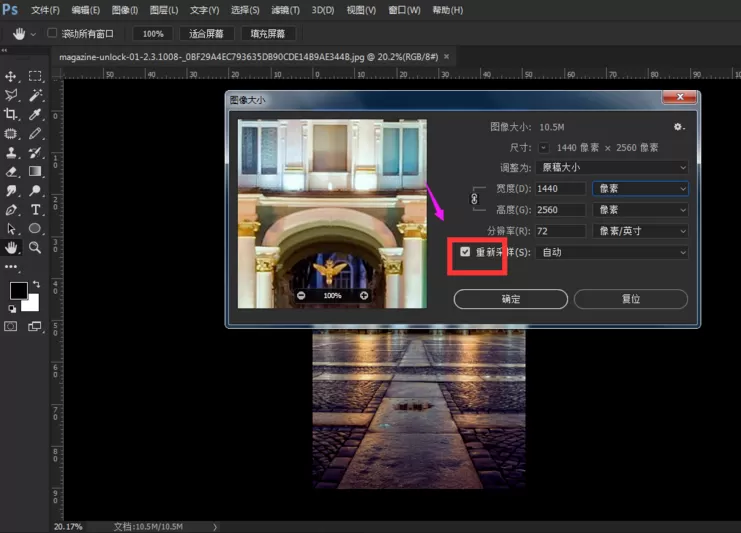This screenshot has height=533, width=741.
Task: Select the Magic Wand tool
Action: [x=35, y=95]
